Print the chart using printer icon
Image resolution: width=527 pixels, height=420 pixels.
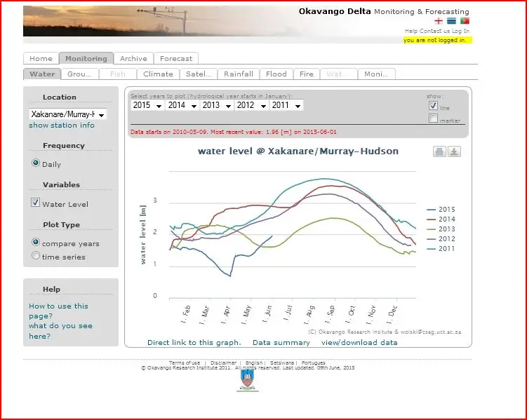pos(439,151)
